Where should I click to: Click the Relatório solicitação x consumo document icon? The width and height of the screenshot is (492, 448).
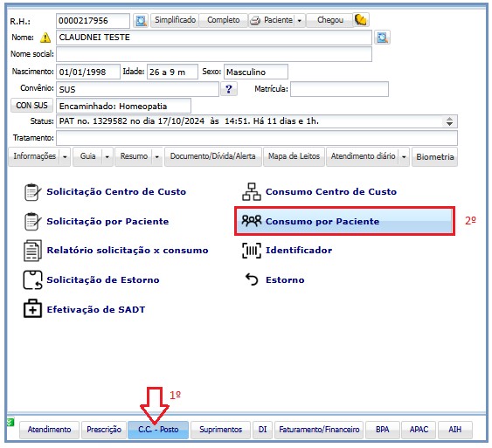click(x=32, y=251)
